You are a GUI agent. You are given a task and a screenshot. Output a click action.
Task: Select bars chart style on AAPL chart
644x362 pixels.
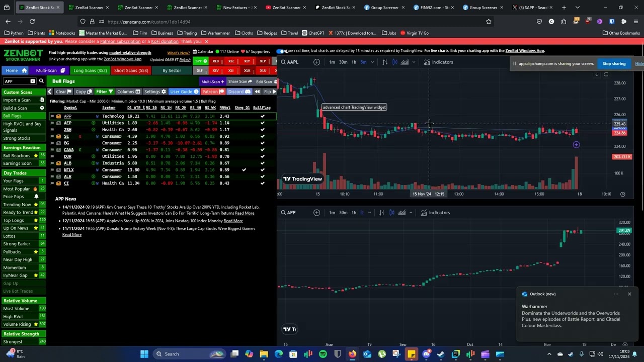tap(385, 62)
